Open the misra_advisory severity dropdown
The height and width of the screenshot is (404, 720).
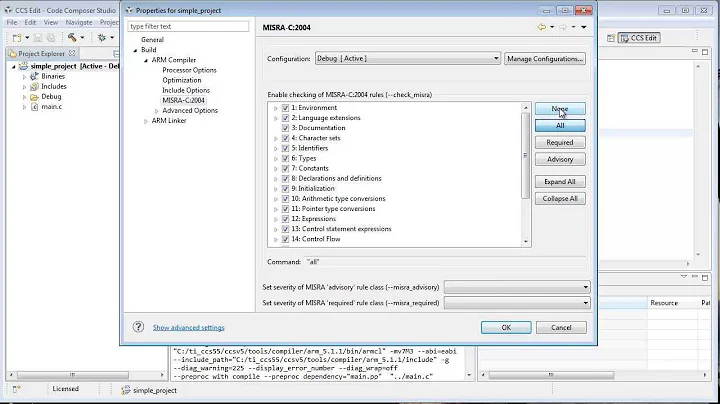(517, 287)
